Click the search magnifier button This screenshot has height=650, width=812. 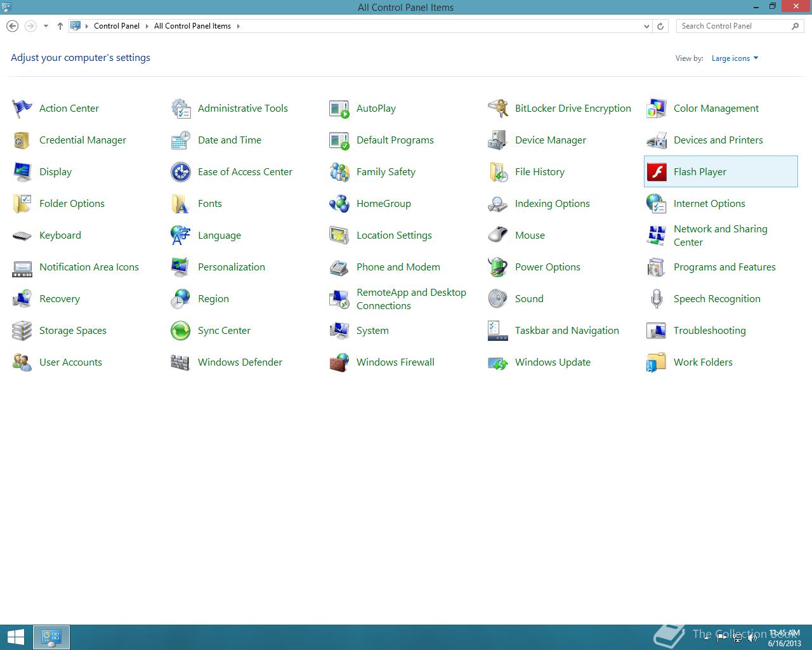tap(796, 26)
